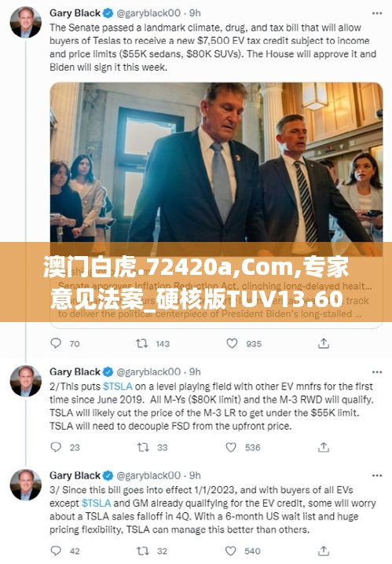Retweet the first tweet with 143 retweets
Screen dimensions: 392x564
(x=141, y=343)
